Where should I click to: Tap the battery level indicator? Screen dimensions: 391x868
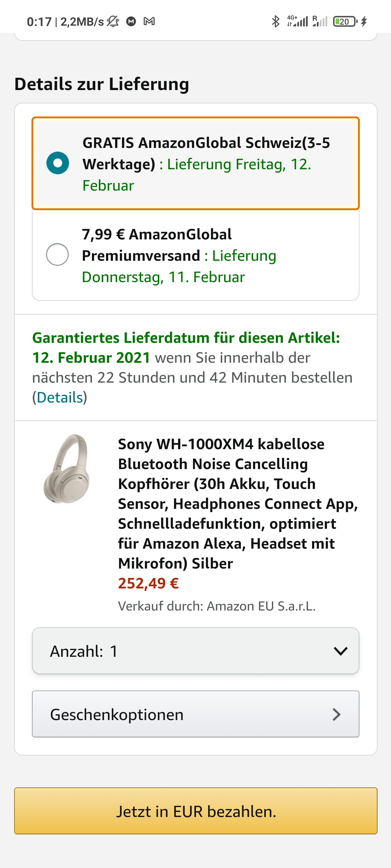(345, 22)
